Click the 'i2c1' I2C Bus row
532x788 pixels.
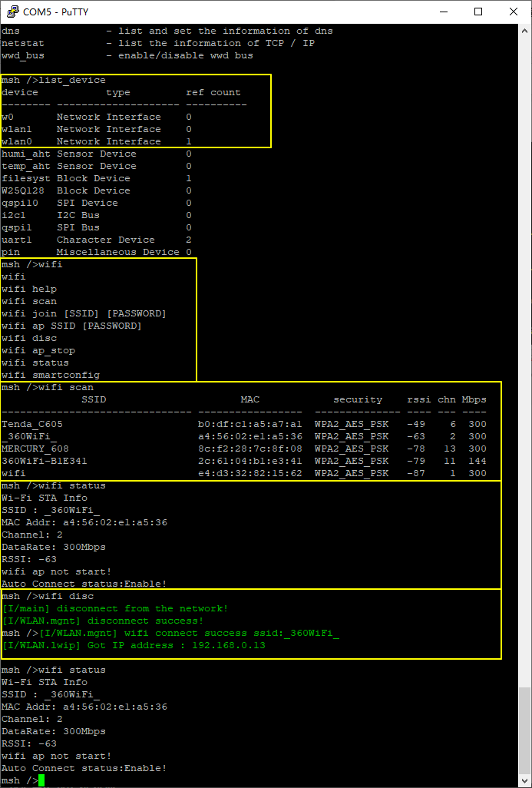(97, 215)
